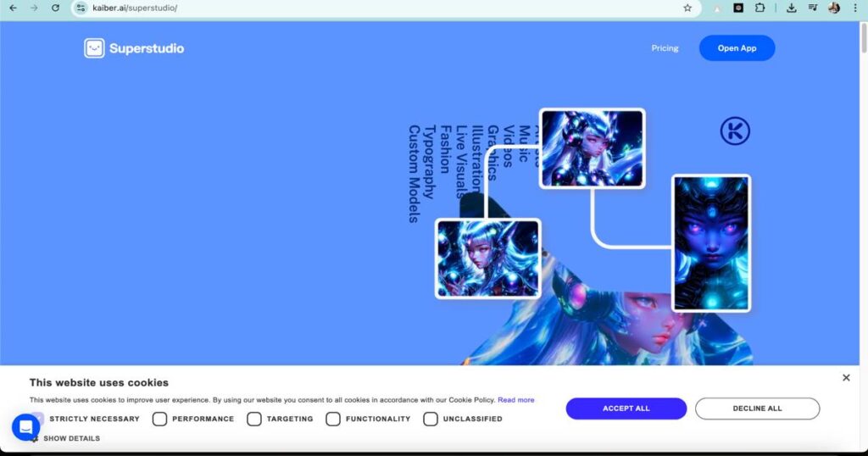Open the chat support bubble icon

click(x=25, y=427)
